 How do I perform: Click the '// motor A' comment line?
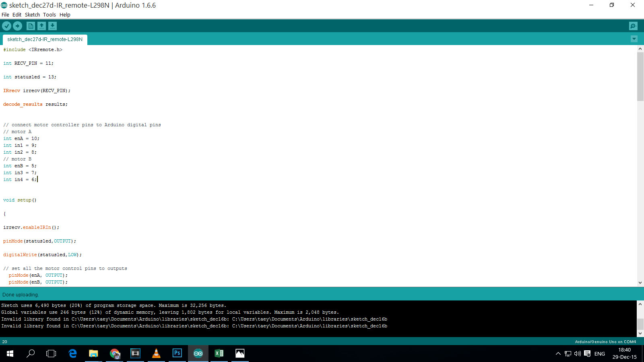(17, 132)
